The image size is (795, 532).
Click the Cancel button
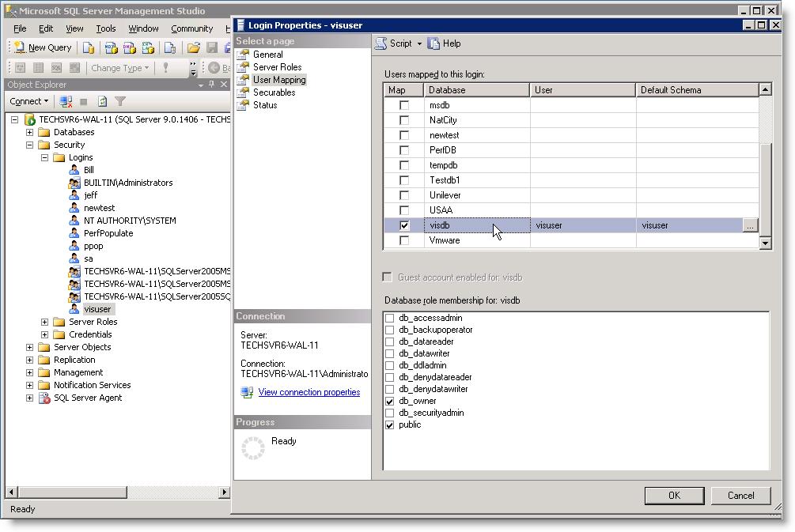coord(740,496)
